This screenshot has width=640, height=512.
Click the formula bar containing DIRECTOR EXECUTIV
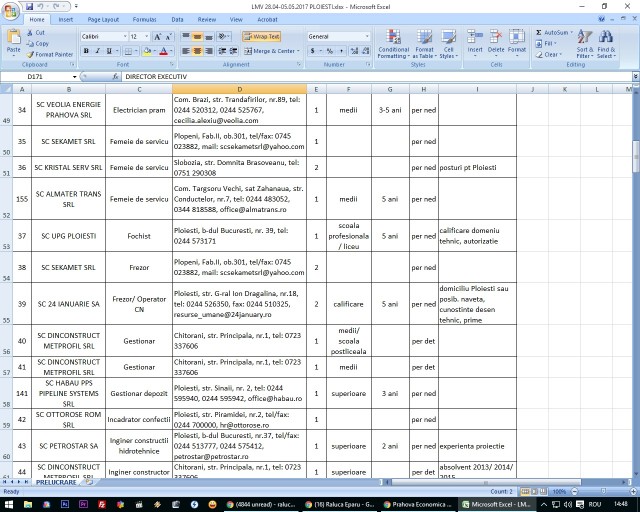pos(376,77)
